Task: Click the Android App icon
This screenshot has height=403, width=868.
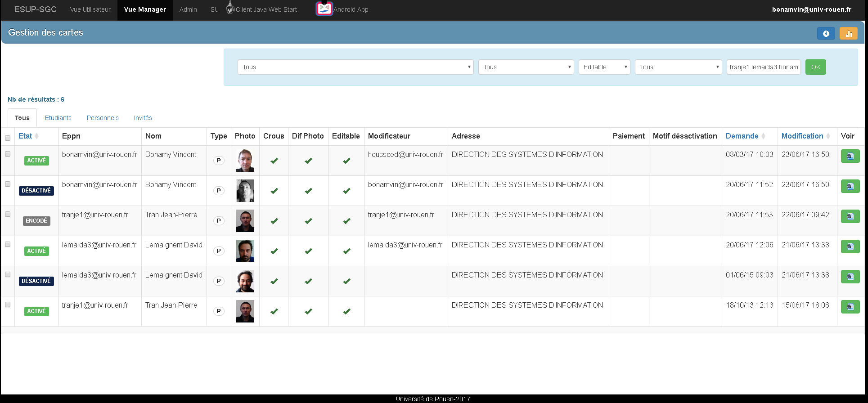Action: tap(324, 9)
